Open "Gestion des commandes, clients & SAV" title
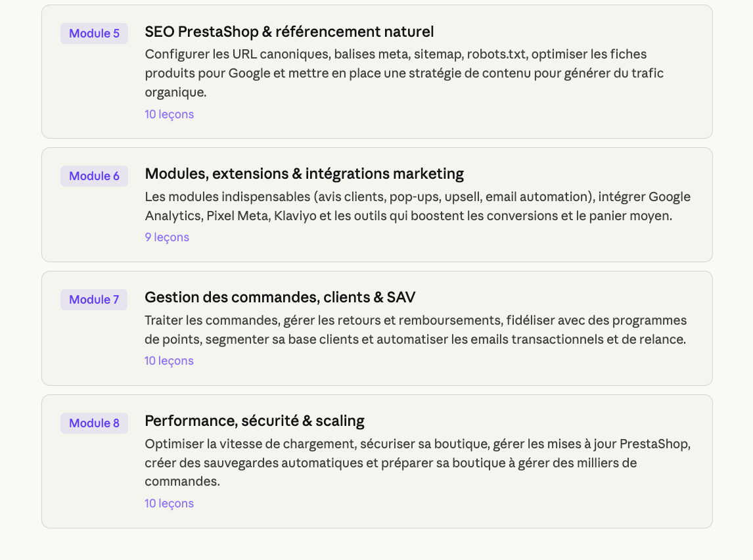753x560 pixels. (x=280, y=298)
